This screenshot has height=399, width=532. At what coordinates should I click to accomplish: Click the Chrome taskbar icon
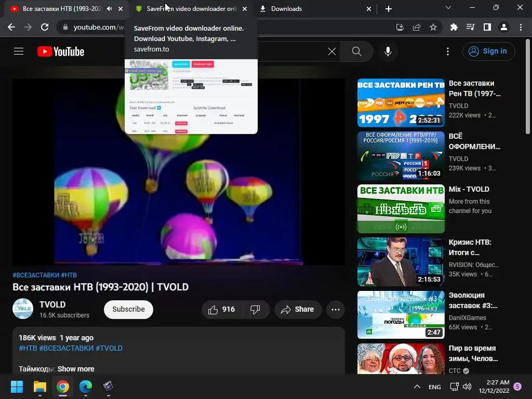[x=63, y=387]
